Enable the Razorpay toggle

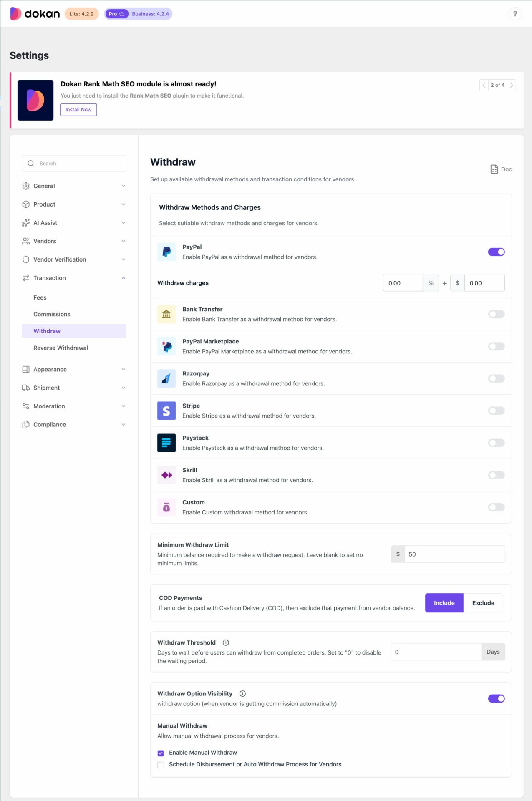tap(496, 378)
